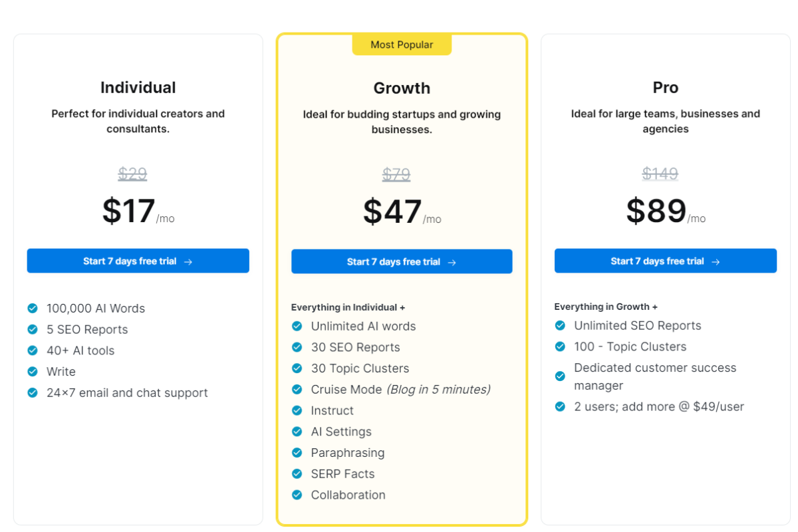This screenshot has height=532, width=798.
Task: Click the Most Popular badge
Action: click(x=402, y=45)
